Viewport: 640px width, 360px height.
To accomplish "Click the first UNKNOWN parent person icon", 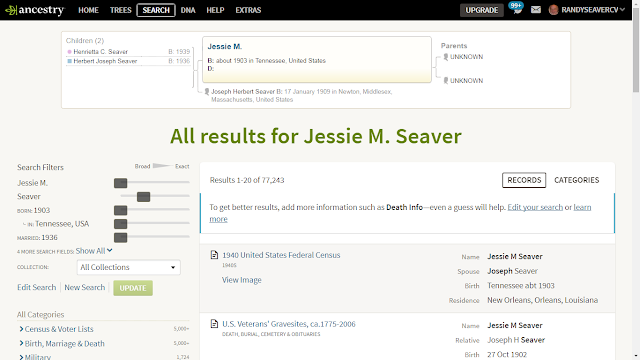I will click(446, 57).
